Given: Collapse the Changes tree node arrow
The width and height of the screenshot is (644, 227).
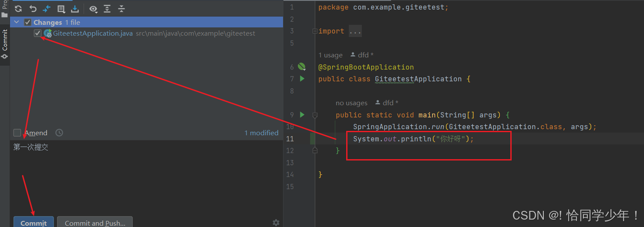Looking at the screenshot, I should (17, 22).
